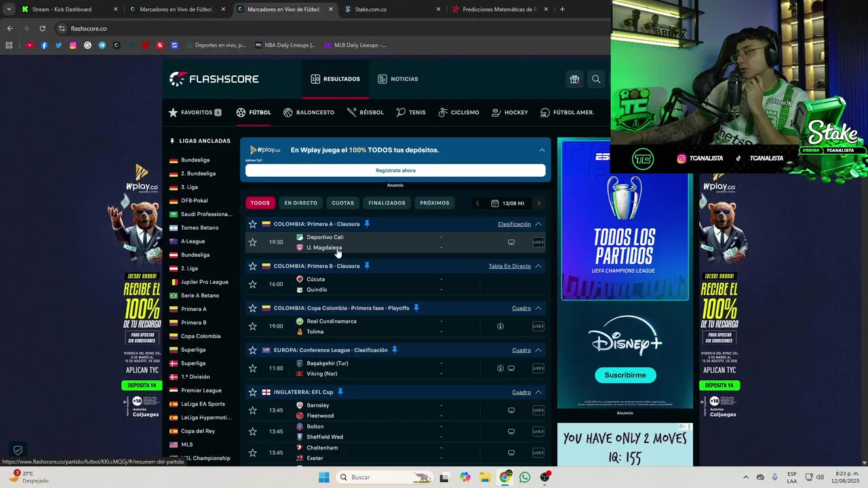Click Regístrate ahora button
The image size is (868, 488).
[x=395, y=171]
